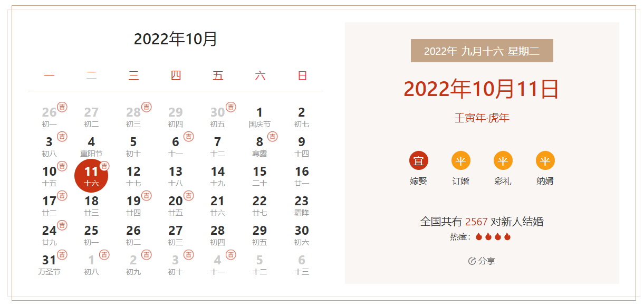Click the 吉 badge on October 3
The width and height of the screenshot is (644, 305).
62,137
